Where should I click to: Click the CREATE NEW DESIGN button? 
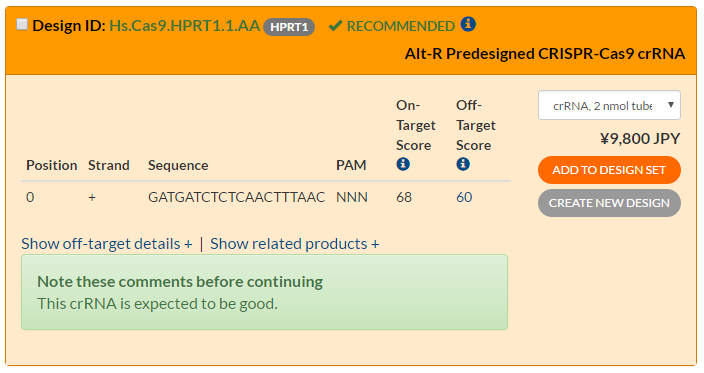(x=609, y=203)
